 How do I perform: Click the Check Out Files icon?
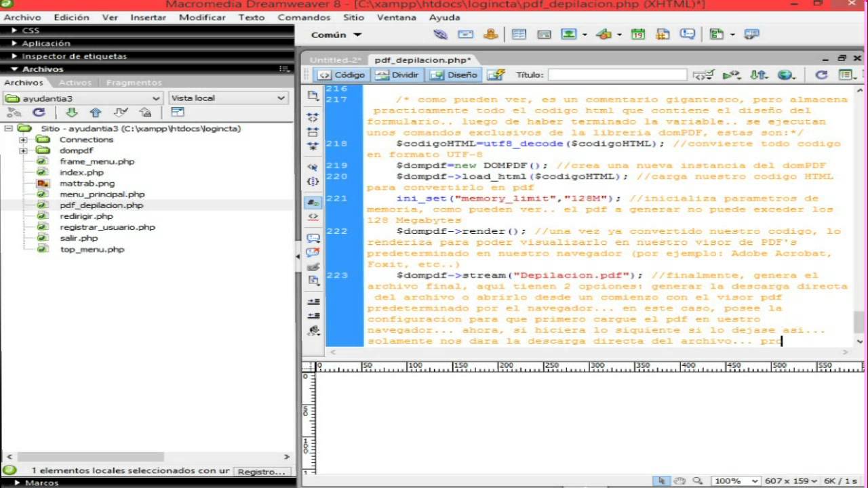click(121, 113)
